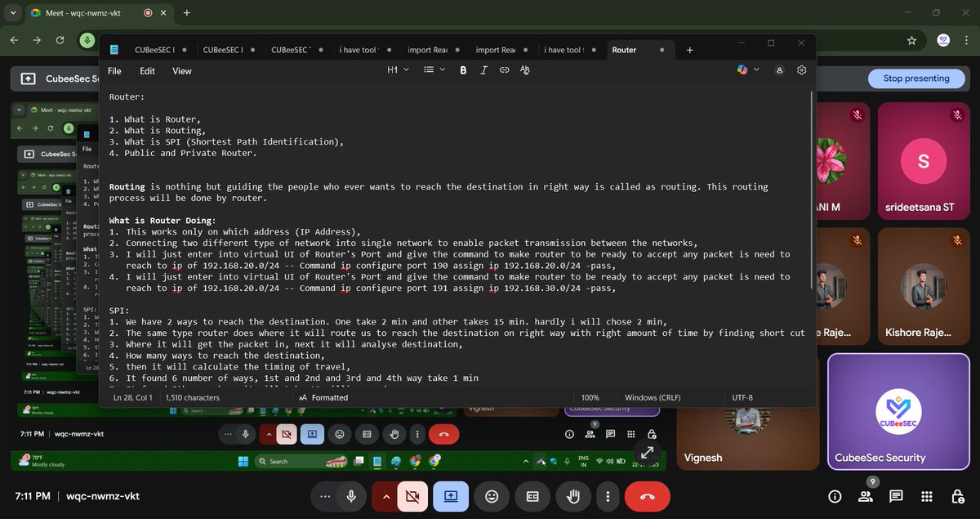Toggle captions in the Meet control bar
The image size is (980, 519).
click(x=532, y=496)
